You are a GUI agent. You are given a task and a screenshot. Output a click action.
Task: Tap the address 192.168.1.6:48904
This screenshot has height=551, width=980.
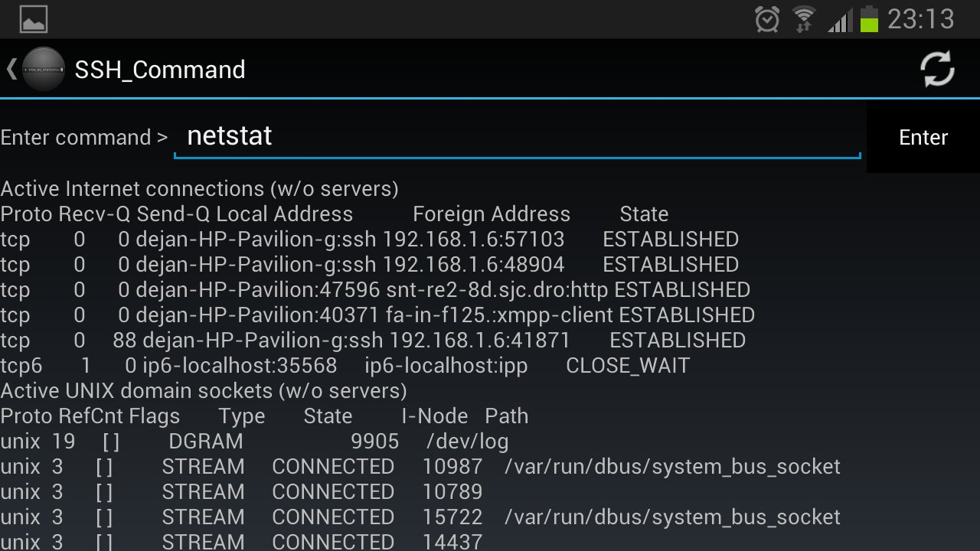coord(473,265)
